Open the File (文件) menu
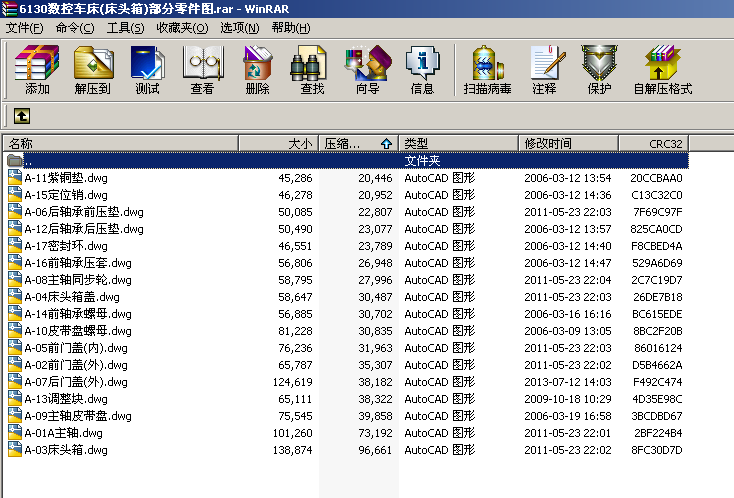734x498 pixels. (24, 27)
